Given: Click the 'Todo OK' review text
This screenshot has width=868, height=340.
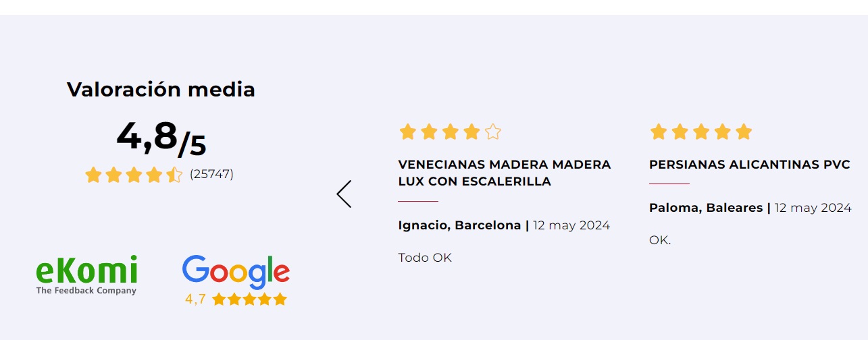Looking at the screenshot, I should pyautogui.click(x=425, y=258).
